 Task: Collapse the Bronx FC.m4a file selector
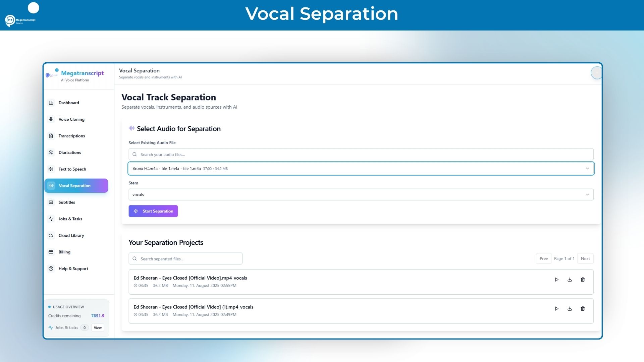[x=588, y=169]
